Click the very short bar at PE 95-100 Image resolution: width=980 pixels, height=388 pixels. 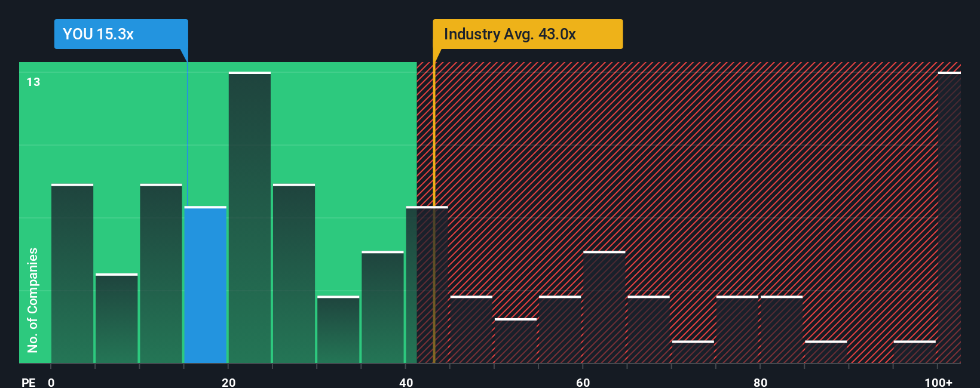pyautogui.click(x=915, y=352)
